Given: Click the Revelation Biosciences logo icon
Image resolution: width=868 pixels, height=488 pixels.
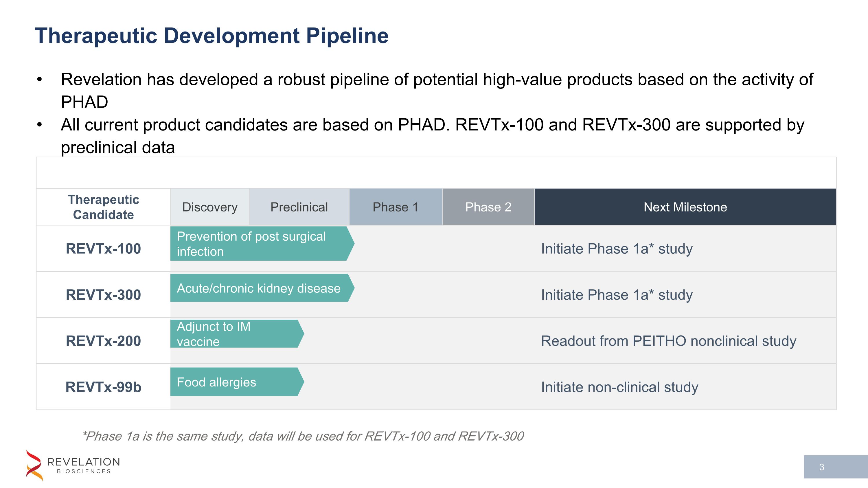Looking at the screenshot, I should pos(34,465).
